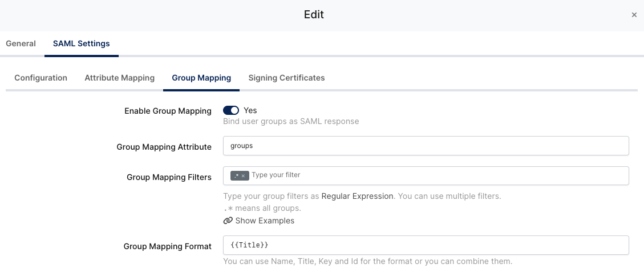Disable the Enable Group Mapping toggle
Screen dimensions: 644x276
click(231, 110)
